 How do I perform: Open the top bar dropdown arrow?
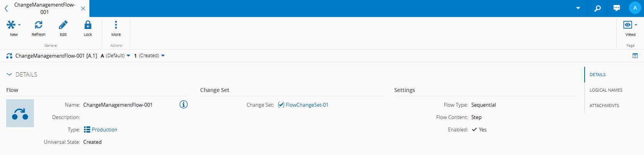pos(578,8)
